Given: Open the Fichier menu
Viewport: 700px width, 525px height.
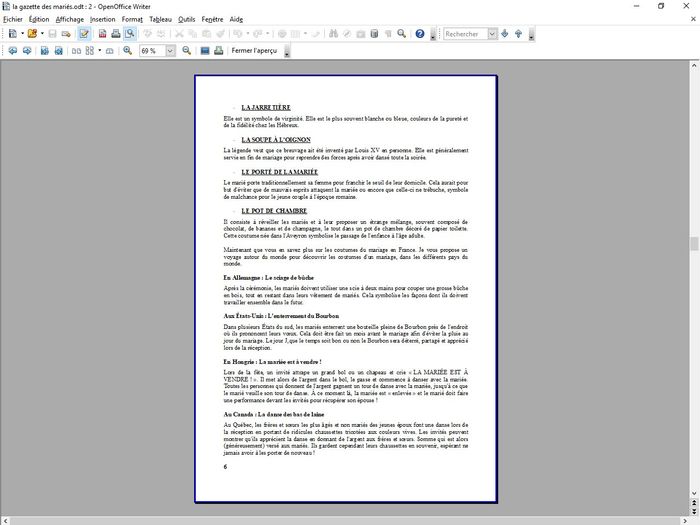Looking at the screenshot, I should pyautogui.click(x=12, y=19).
